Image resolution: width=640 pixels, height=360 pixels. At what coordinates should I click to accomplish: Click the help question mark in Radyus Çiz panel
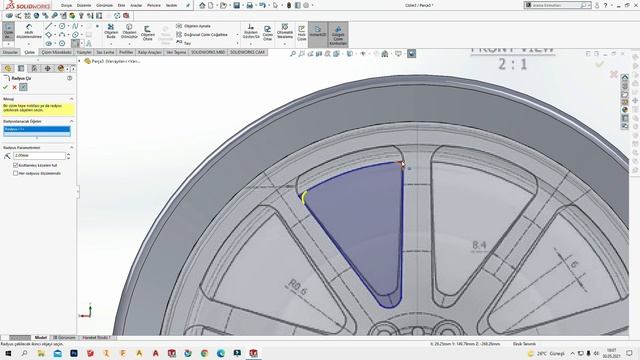(69, 78)
